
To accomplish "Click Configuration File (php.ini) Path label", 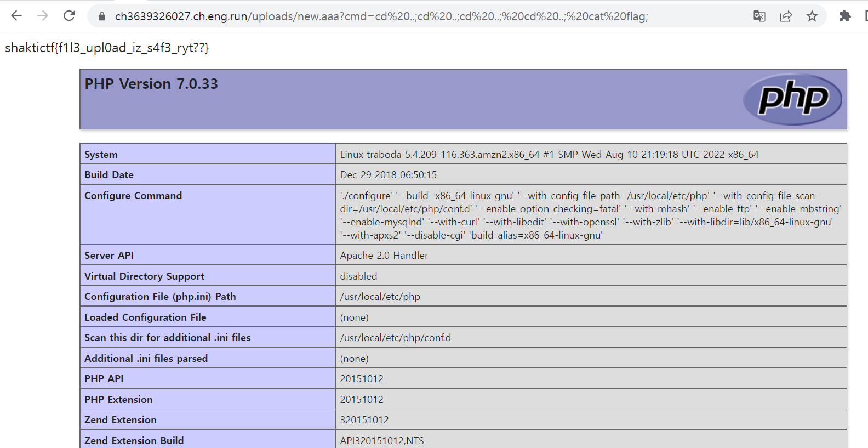I will pos(160,297).
